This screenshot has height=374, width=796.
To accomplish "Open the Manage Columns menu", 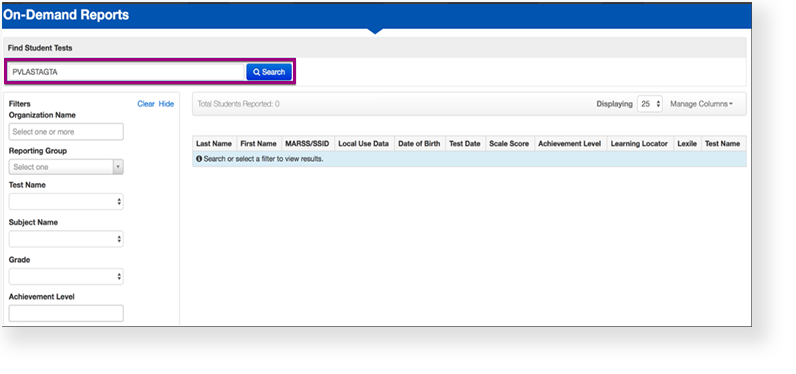I will pos(702,104).
